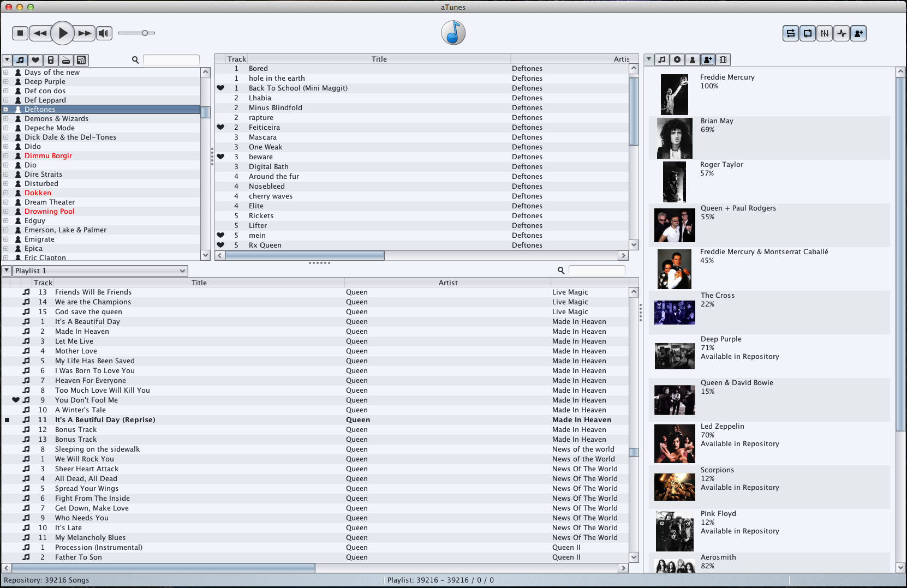Expand the Dire Straits artist node
The image size is (907, 588).
pos(5,175)
